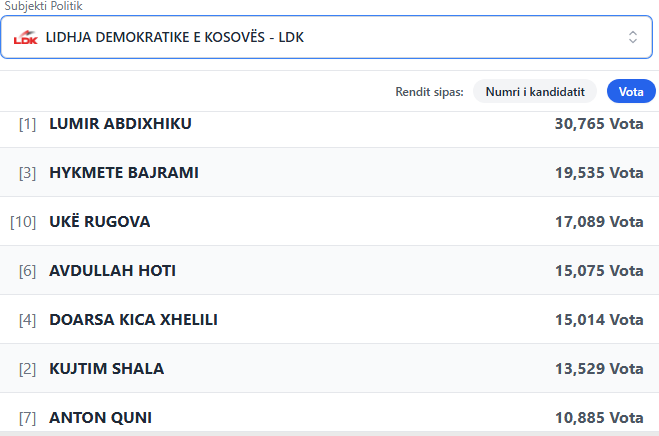Open Hykmete Bajrami's row

coord(124,173)
